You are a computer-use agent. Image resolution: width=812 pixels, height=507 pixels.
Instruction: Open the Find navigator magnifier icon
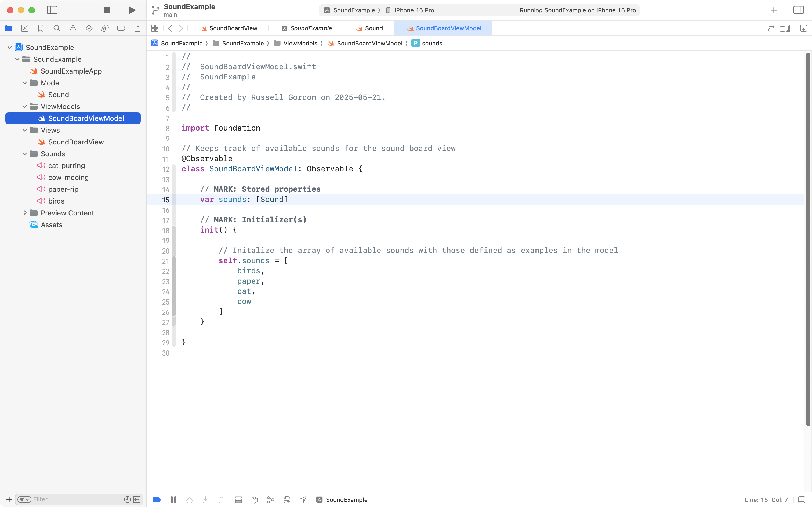click(x=57, y=28)
